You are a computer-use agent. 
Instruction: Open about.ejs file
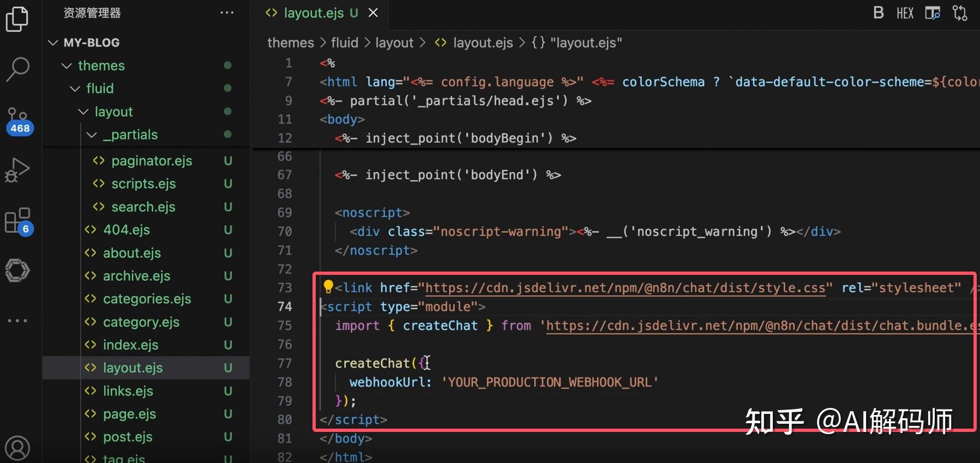tap(146, 253)
